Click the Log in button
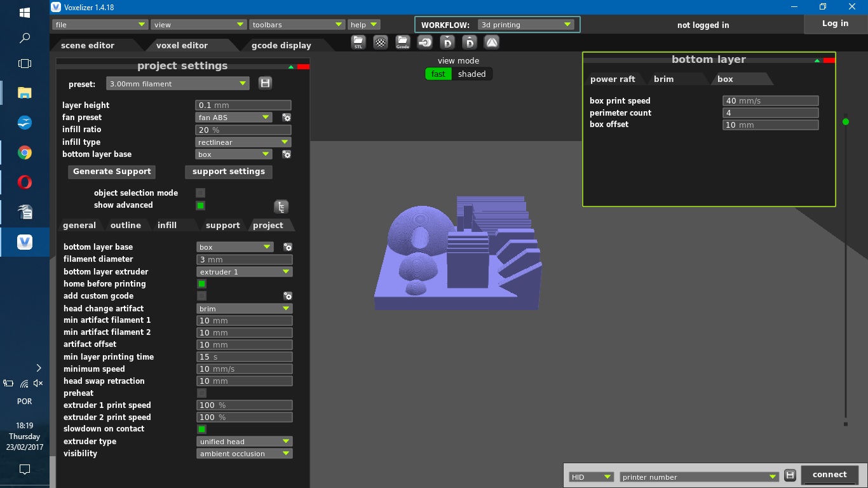Image resolution: width=868 pixels, height=488 pixels. click(835, 24)
